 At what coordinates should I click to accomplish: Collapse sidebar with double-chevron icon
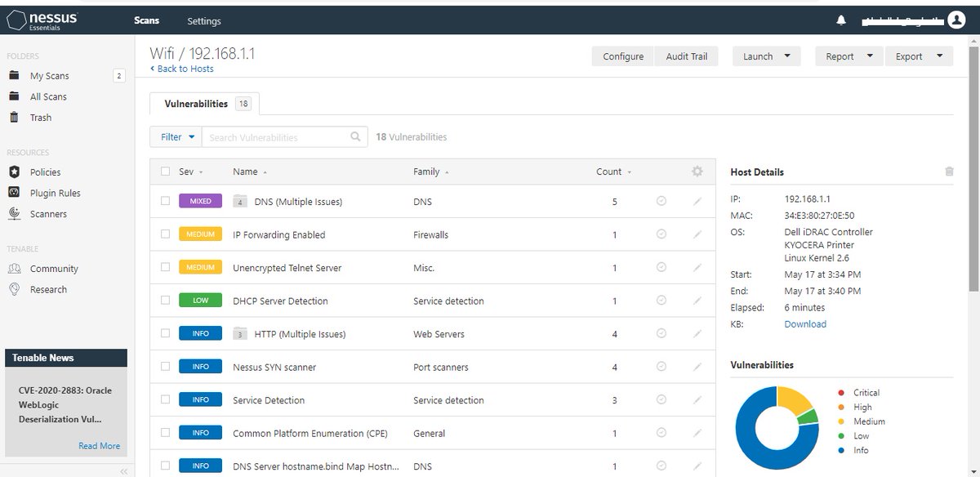click(123, 471)
